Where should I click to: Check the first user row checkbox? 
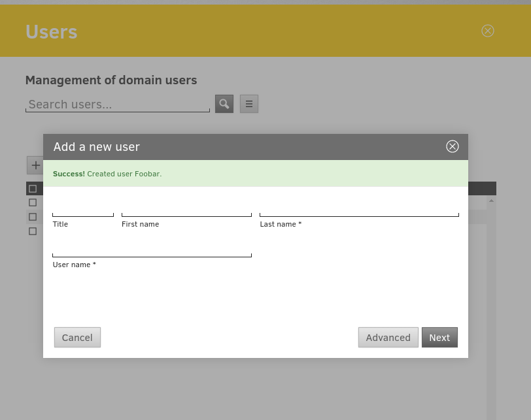(x=33, y=202)
